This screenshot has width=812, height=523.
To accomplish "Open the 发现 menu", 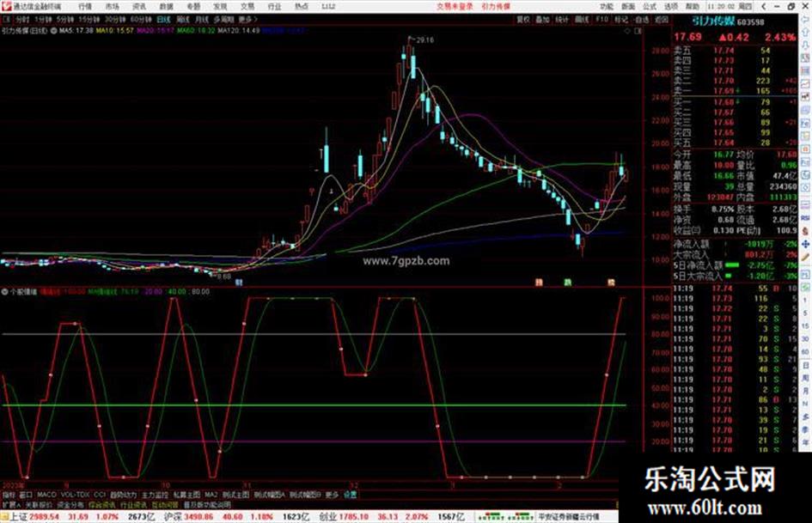I will coord(221,6).
